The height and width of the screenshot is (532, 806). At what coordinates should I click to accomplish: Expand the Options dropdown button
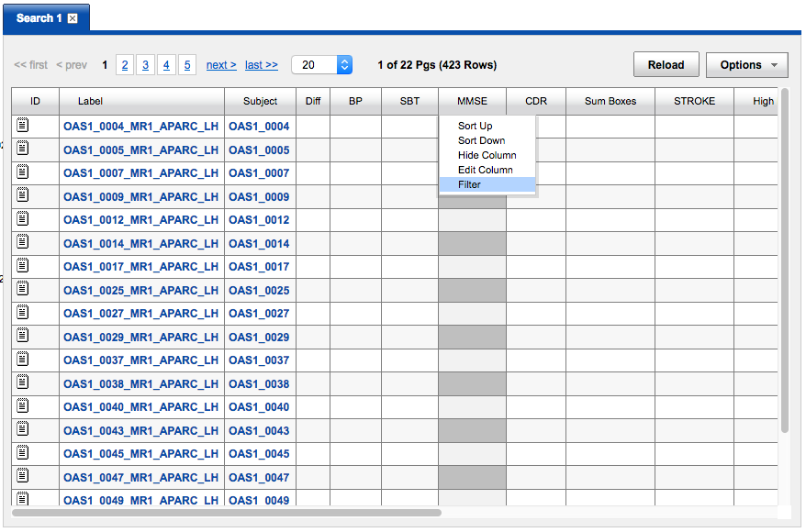pyautogui.click(x=746, y=65)
